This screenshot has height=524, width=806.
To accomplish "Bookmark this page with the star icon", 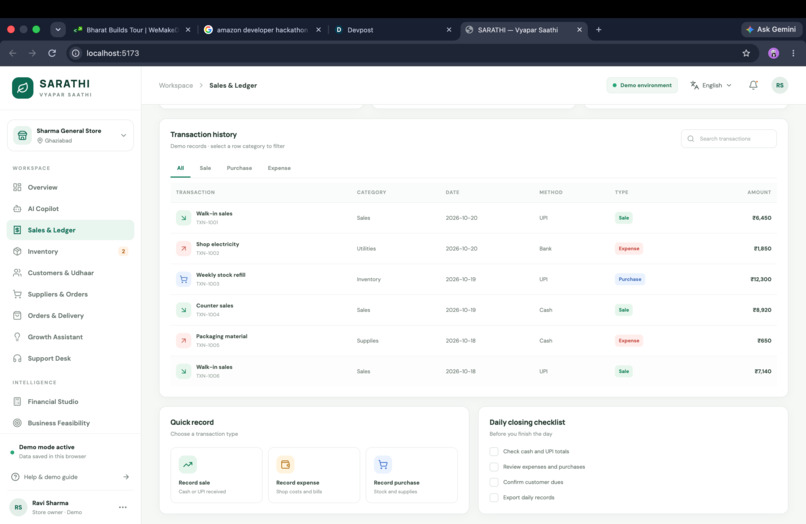I will click(x=746, y=53).
